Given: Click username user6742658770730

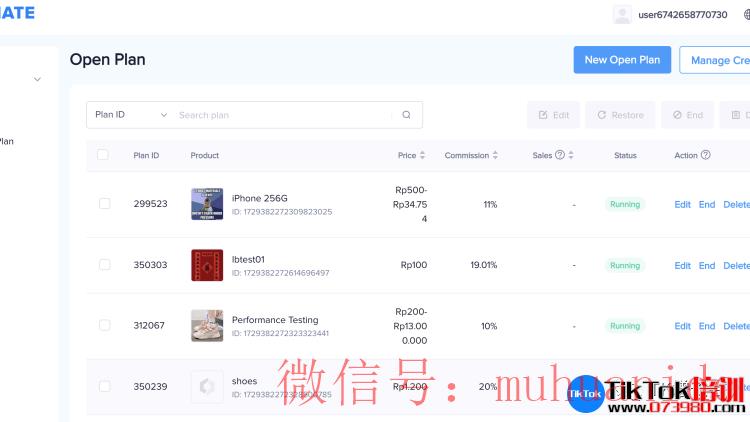Looking at the screenshot, I should coord(683,15).
